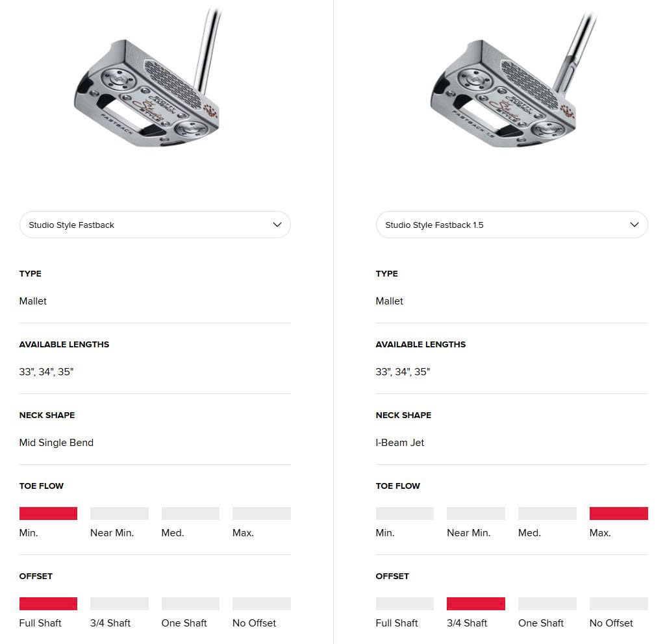Click No Offset bar in first column

coord(261,604)
